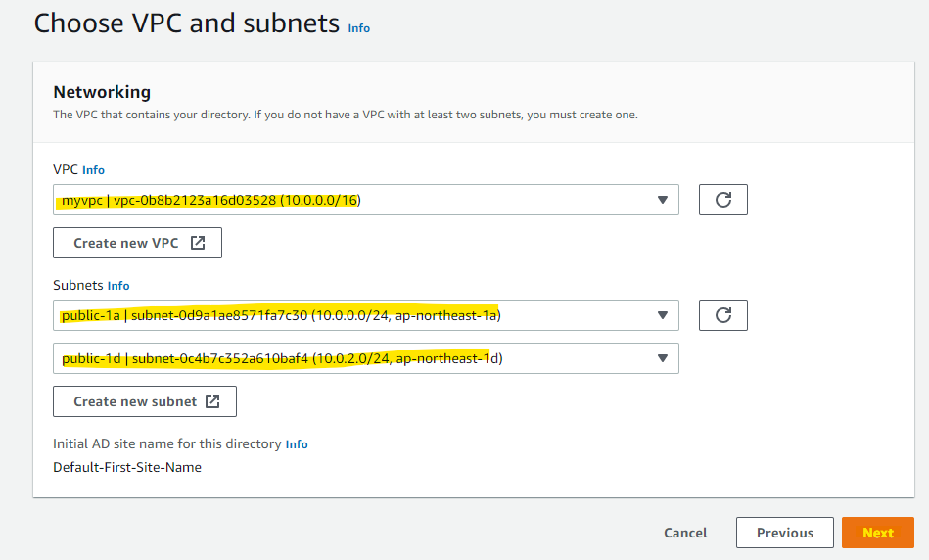Click Create new subnet button
Viewport: 929px width, 560px height.
[145, 401]
